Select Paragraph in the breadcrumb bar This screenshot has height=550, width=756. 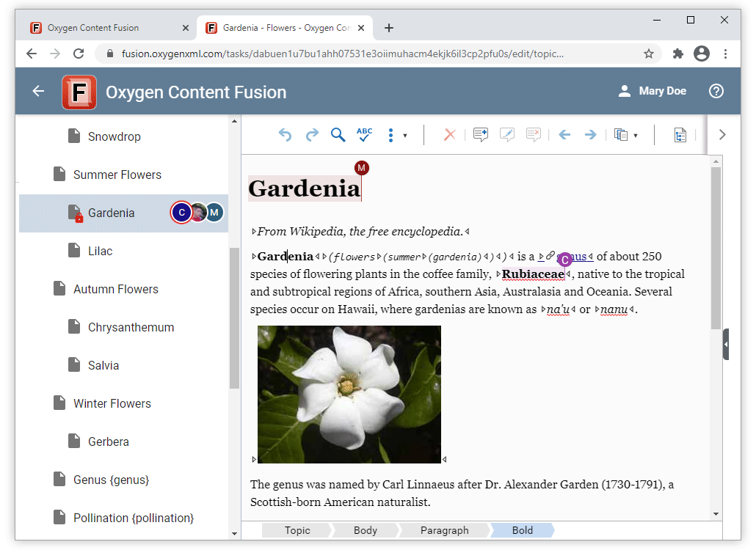[445, 530]
